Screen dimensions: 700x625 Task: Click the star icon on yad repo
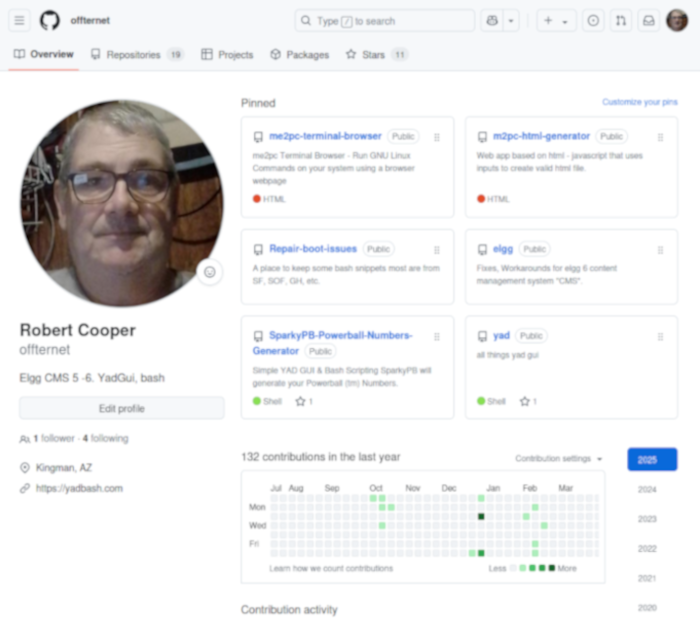click(525, 401)
